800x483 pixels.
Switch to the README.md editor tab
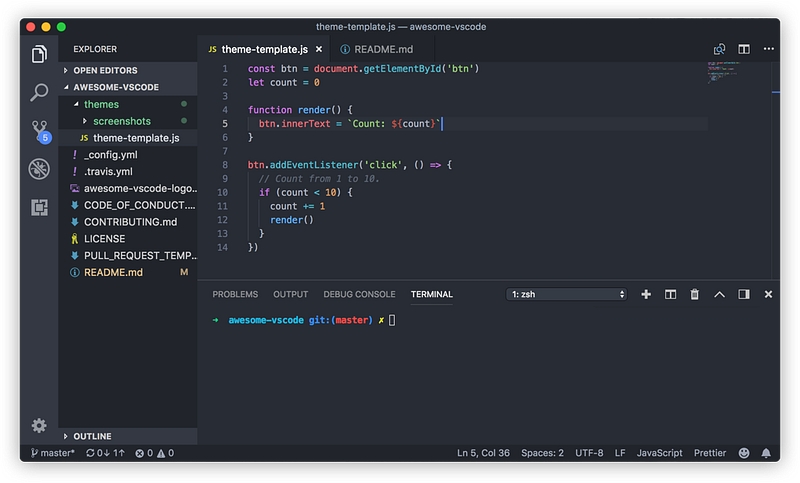tap(376, 49)
